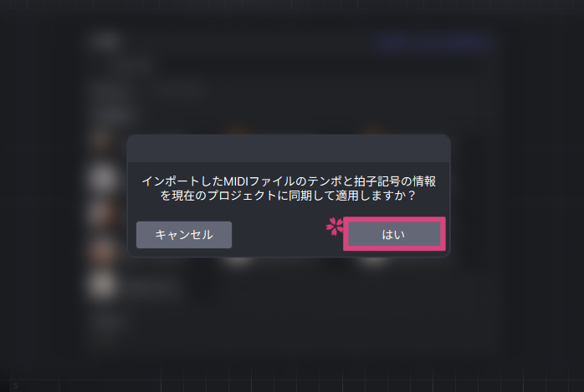Viewport: 584px width, 392px height.
Task: Click bar number 5 on the timeline
Action: [x=16, y=385]
